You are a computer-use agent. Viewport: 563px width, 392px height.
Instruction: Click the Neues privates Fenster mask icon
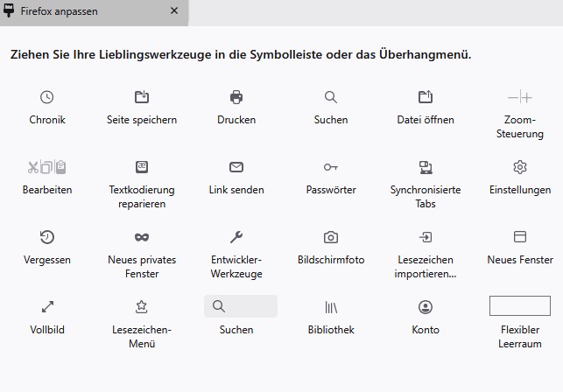[x=142, y=237]
